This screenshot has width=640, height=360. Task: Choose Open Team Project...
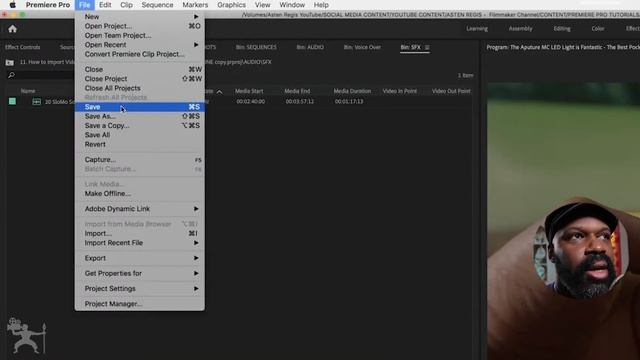140,36
